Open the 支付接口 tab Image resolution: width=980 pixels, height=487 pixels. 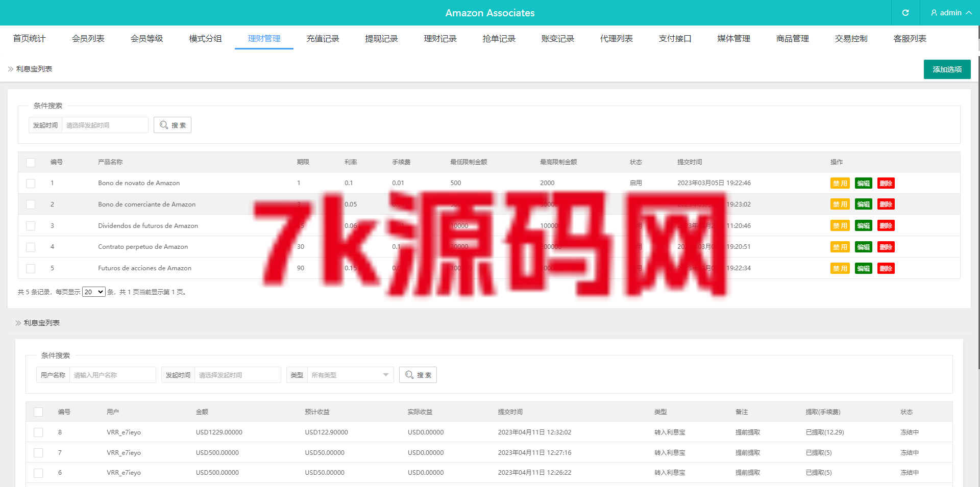click(675, 38)
